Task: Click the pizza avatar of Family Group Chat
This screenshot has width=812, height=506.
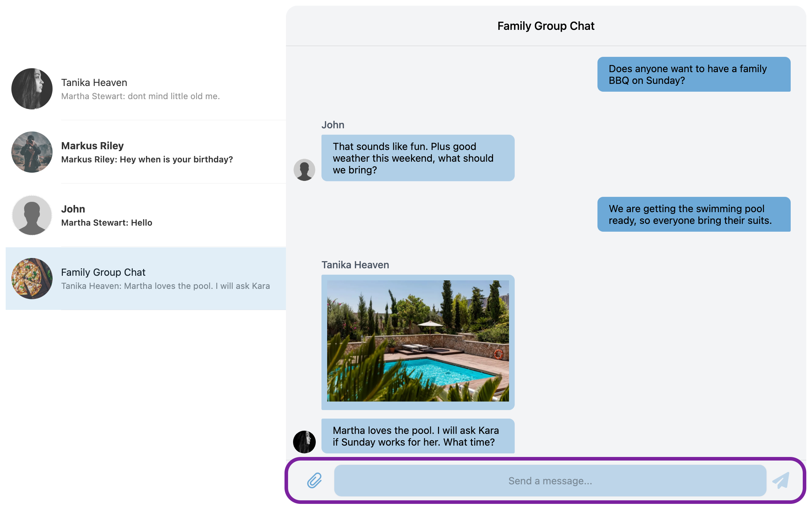Action: (x=32, y=279)
